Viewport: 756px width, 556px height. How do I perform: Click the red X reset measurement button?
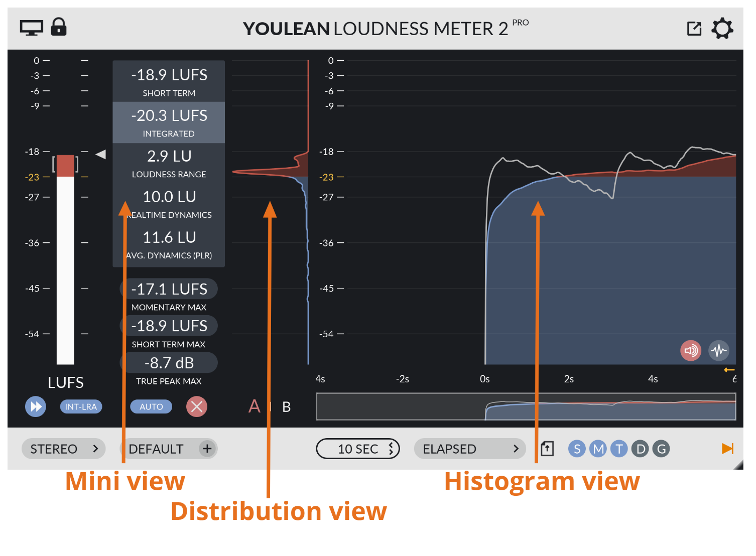(197, 406)
